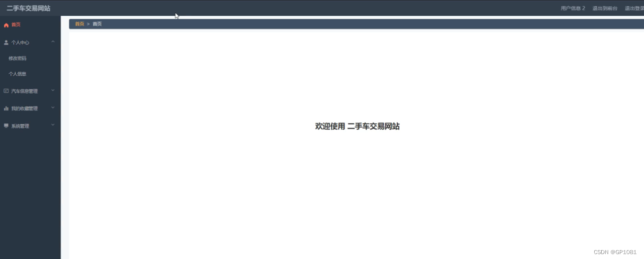Click the monitor icon beside 系统管理
644x259 pixels.
click(6, 126)
